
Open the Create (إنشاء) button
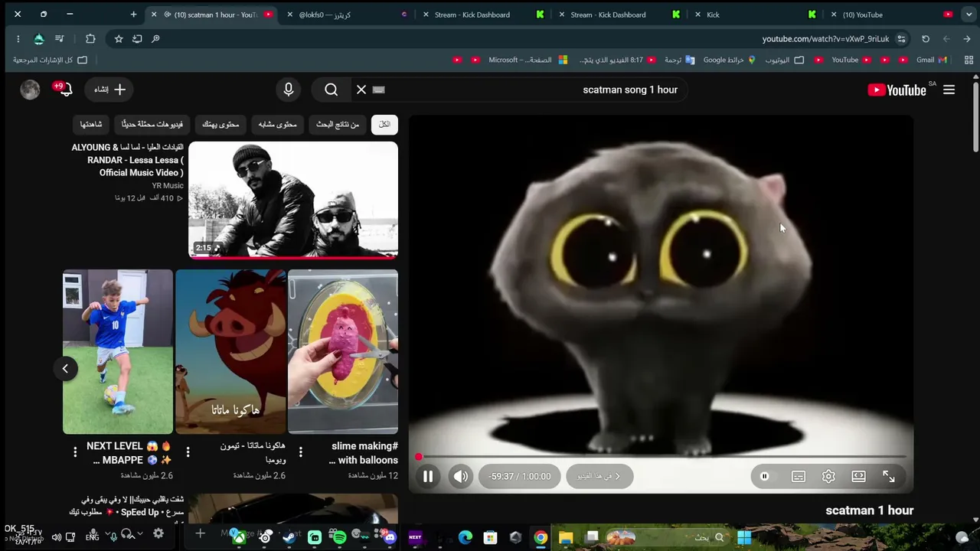109,90
